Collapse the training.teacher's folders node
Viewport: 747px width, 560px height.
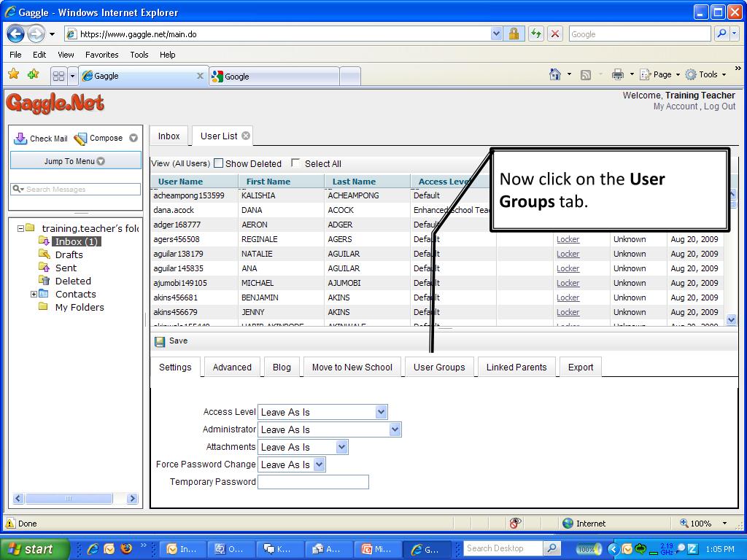pyautogui.click(x=20, y=228)
